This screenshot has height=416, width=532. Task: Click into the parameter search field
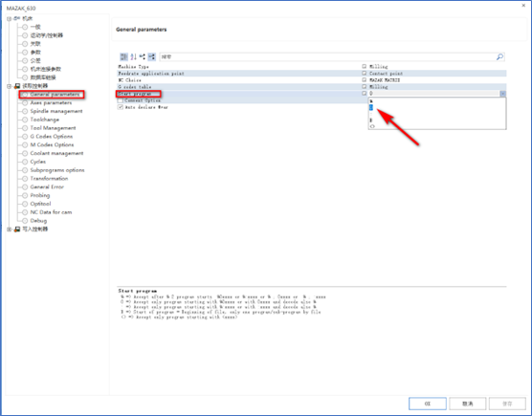pos(327,57)
